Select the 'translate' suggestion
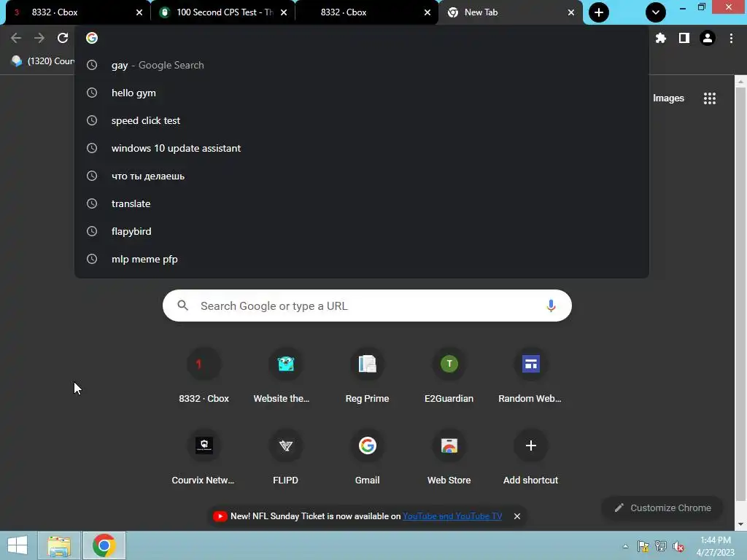 click(362, 203)
